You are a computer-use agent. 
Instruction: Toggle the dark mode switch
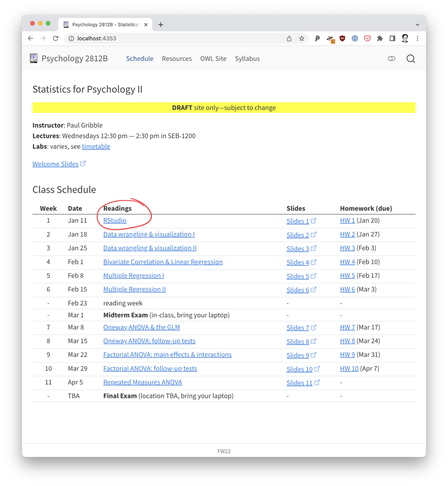[x=391, y=59]
